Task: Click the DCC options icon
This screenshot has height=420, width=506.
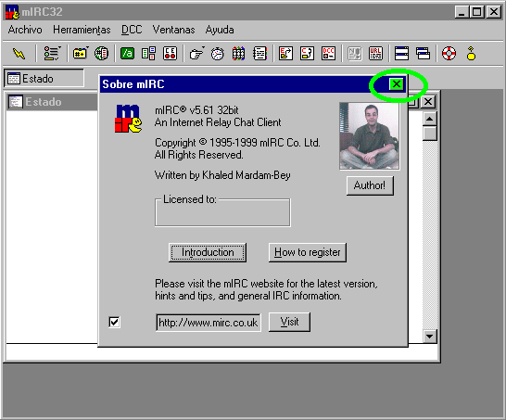Action: 328,53
